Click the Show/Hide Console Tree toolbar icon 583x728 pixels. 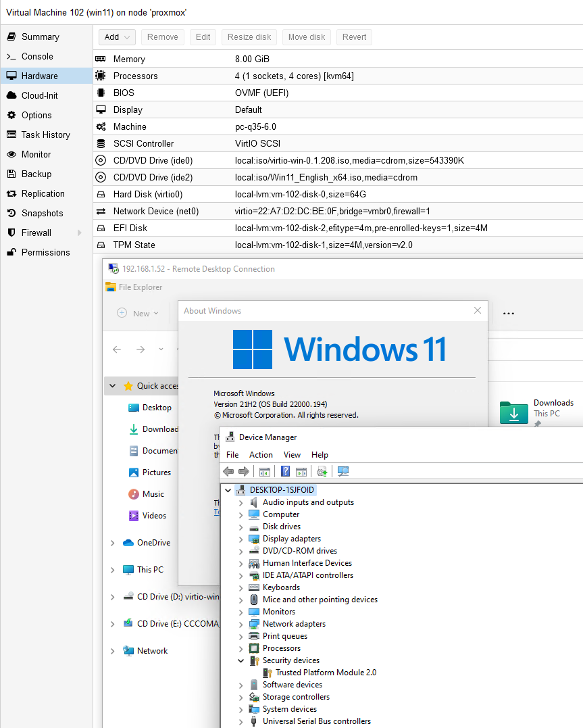[265, 472]
